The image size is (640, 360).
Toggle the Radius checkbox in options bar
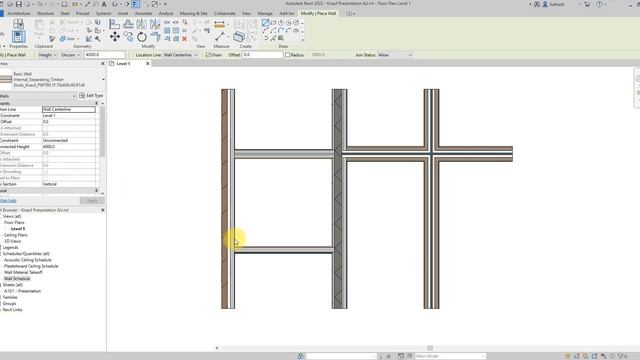(287, 55)
